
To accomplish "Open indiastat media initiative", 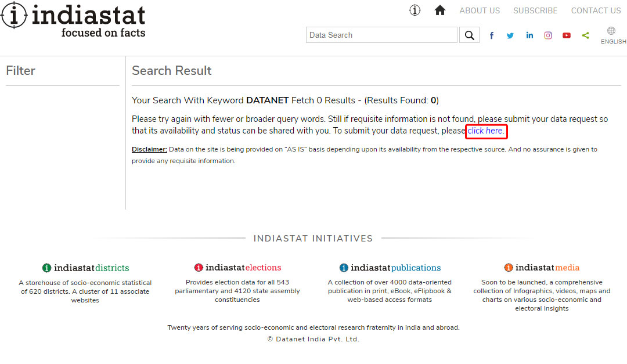I will point(542,267).
